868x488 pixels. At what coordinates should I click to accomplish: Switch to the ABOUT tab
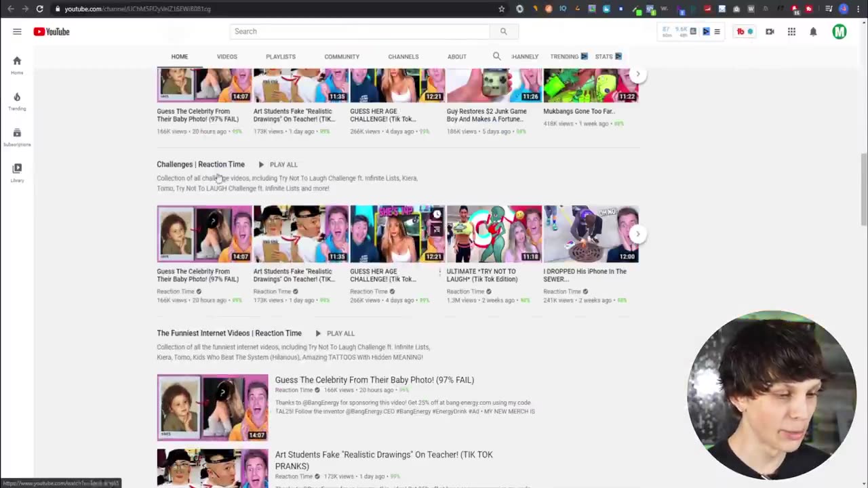[x=457, y=57]
